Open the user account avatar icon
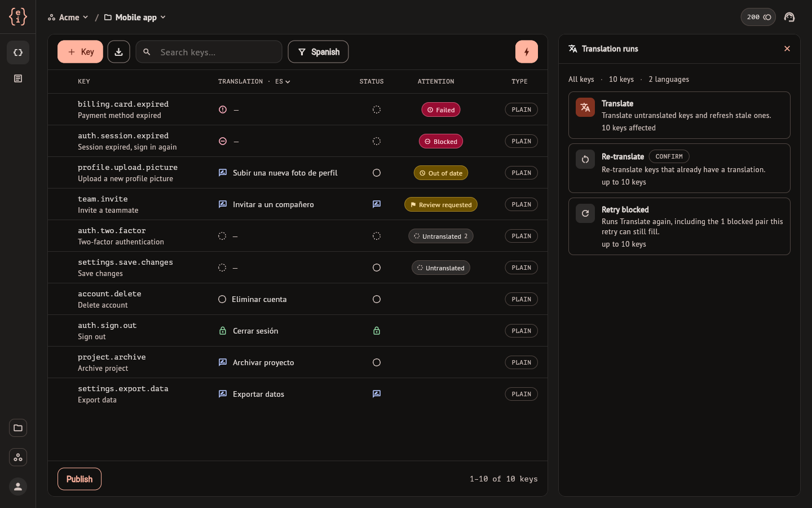The height and width of the screenshot is (508, 812). (18, 487)
